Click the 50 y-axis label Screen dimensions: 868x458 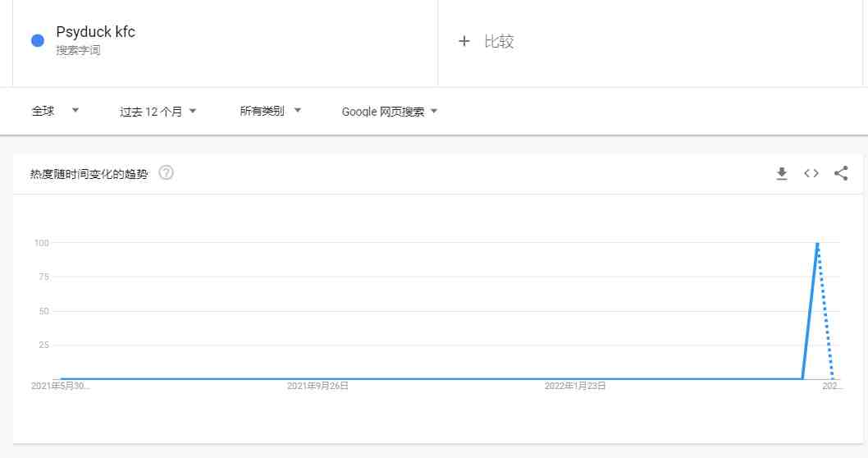tap(43, 311)
